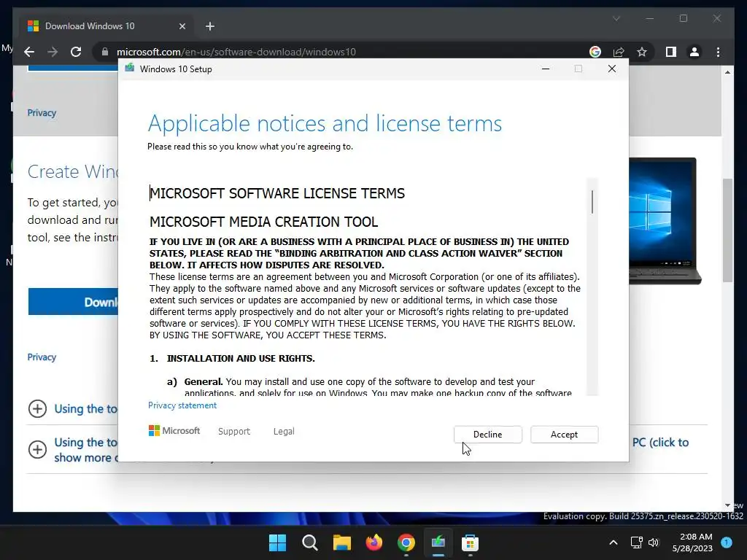Open Chrome side panel

point(671,52)
